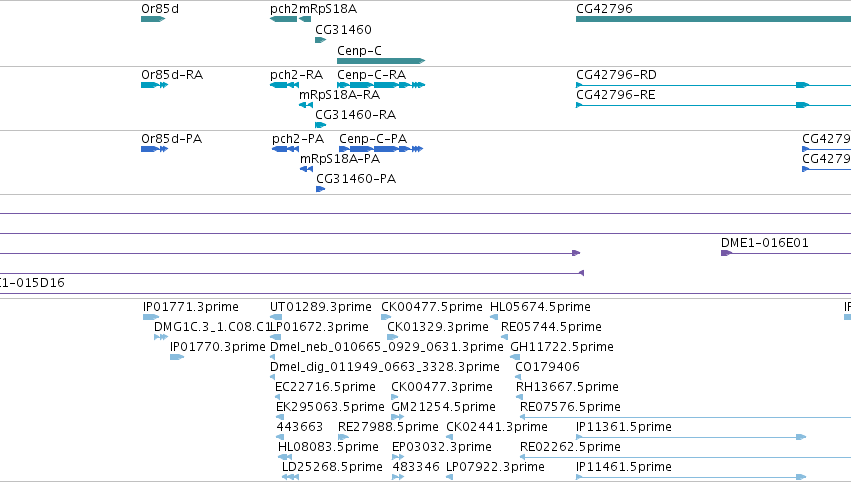Select EST EC22716.5prime
Screen dimensions: 851x482
click(x=325, y=388)
